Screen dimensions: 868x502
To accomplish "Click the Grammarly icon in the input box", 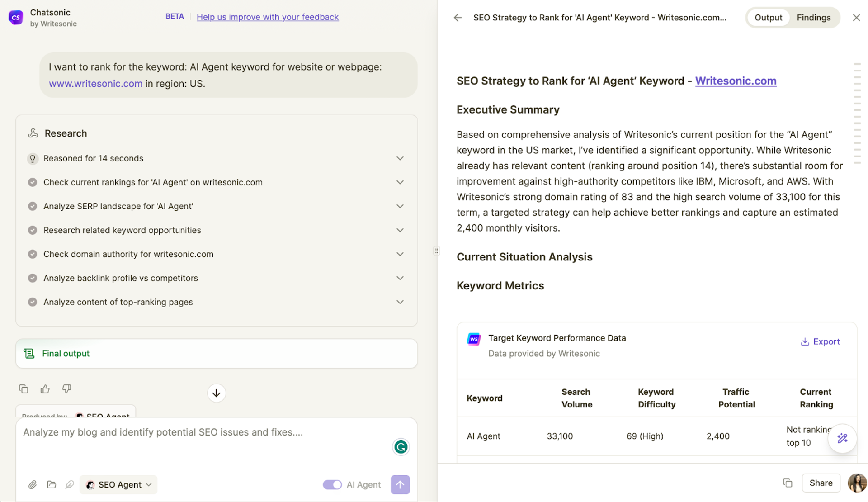I will click(401, 447).
